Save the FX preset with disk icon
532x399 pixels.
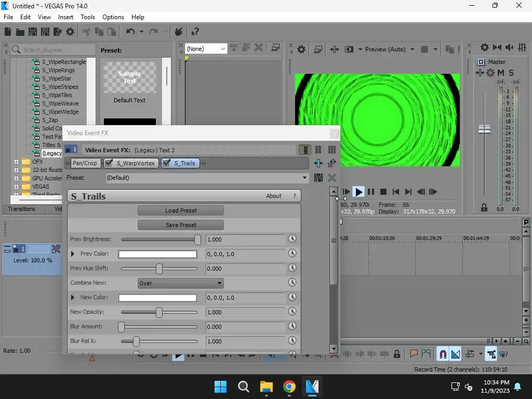pyautogui.click(x=318, y=178)
